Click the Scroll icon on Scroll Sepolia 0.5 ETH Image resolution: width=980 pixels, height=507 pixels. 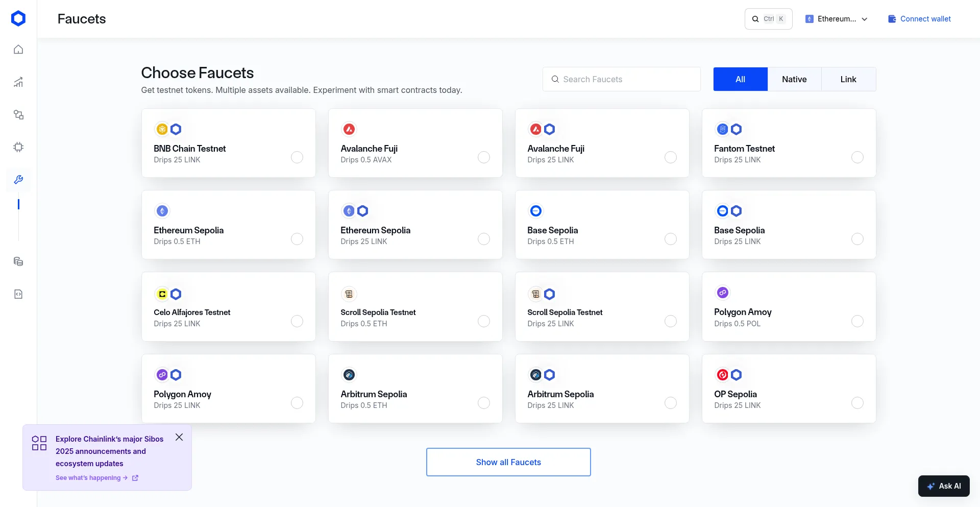(349, 294)
